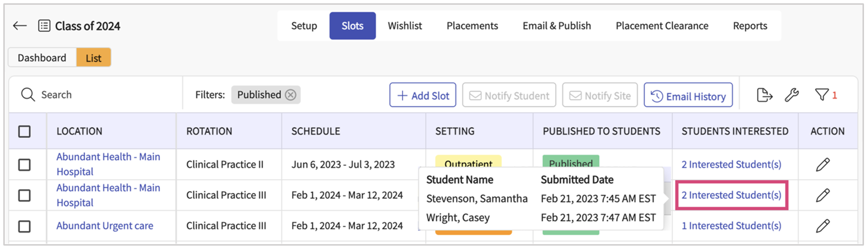The width and height of the screenshot is (868, 250).
Task: Click the Class of 2024 title
Action: (87, 26)
